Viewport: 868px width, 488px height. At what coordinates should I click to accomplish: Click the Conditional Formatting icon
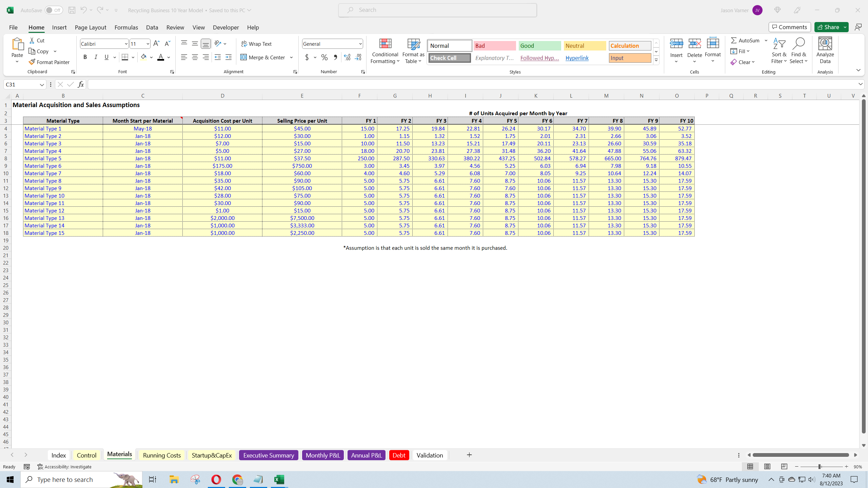point(385,44)
